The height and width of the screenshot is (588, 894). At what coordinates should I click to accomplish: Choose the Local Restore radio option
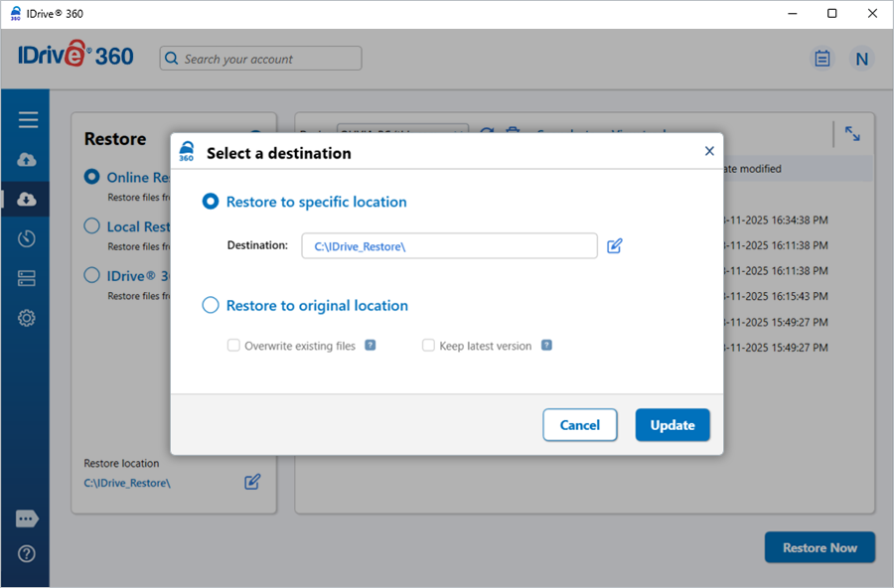click(x=92, y=226)
